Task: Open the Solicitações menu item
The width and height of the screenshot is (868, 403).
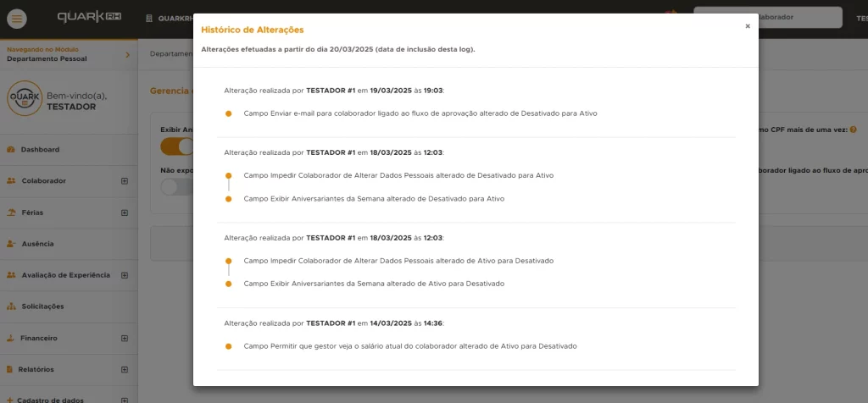Action: pyautogui.click(x=42, y=306)
